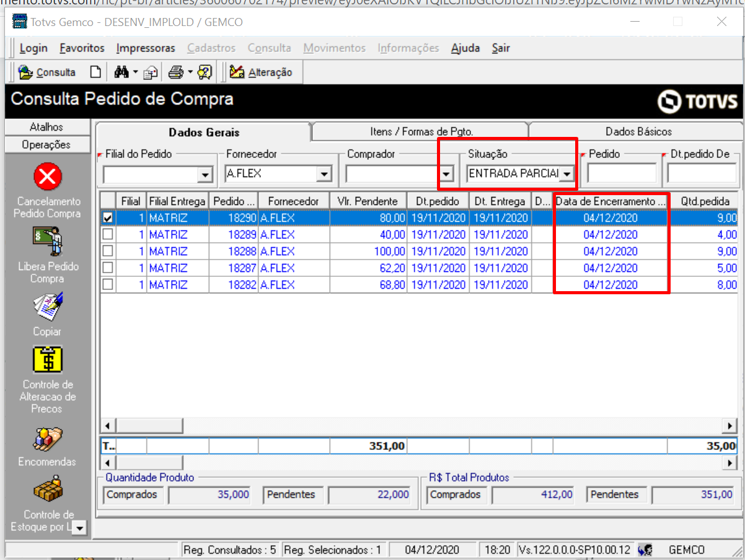This screenshot has height=560, width=745.
Task: Open the Login menu
Action: [x=33, y=48]
